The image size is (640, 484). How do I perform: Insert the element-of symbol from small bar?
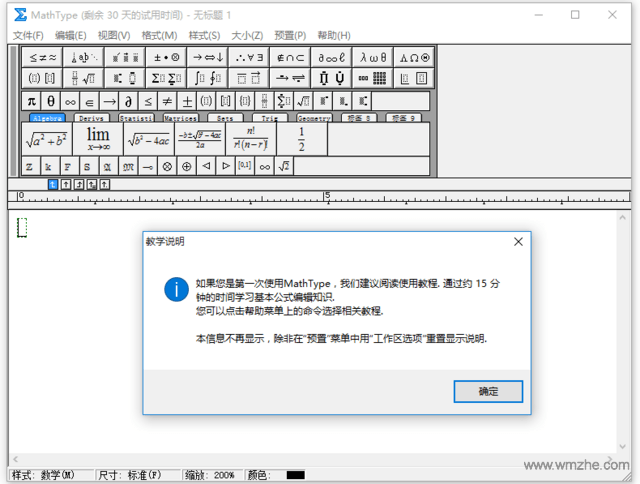[89, 101]
